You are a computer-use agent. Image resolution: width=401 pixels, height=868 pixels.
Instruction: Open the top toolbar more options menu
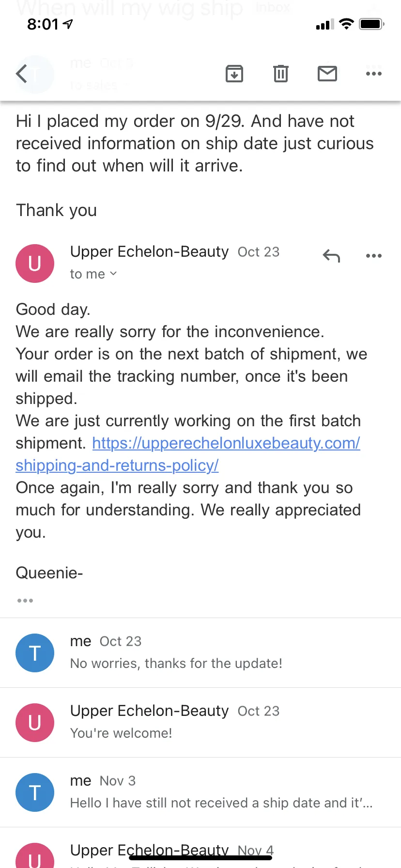[x=374, y=74]
